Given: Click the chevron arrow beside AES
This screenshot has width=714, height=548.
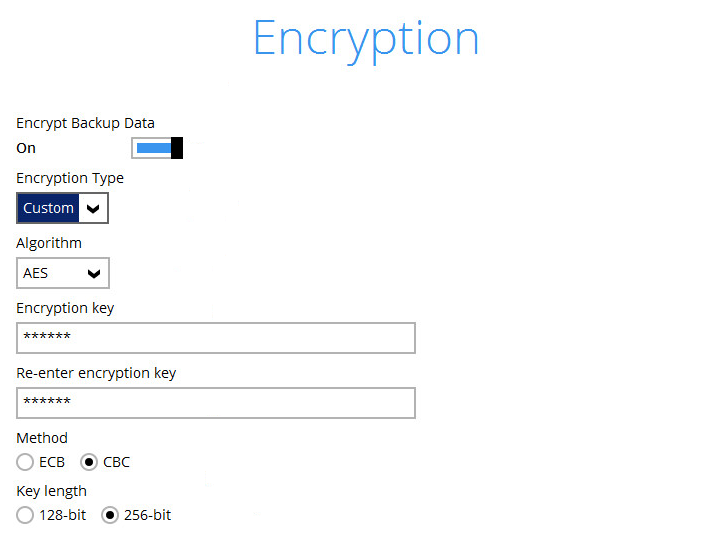Looking at the screenshot, I should (x=94, y=273).
